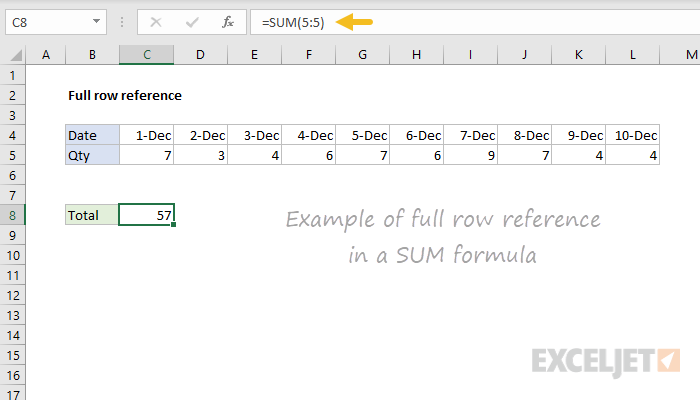This screenshot has width=700, height=400.
Task: Select column B header
Action: (x=92, y=55)
